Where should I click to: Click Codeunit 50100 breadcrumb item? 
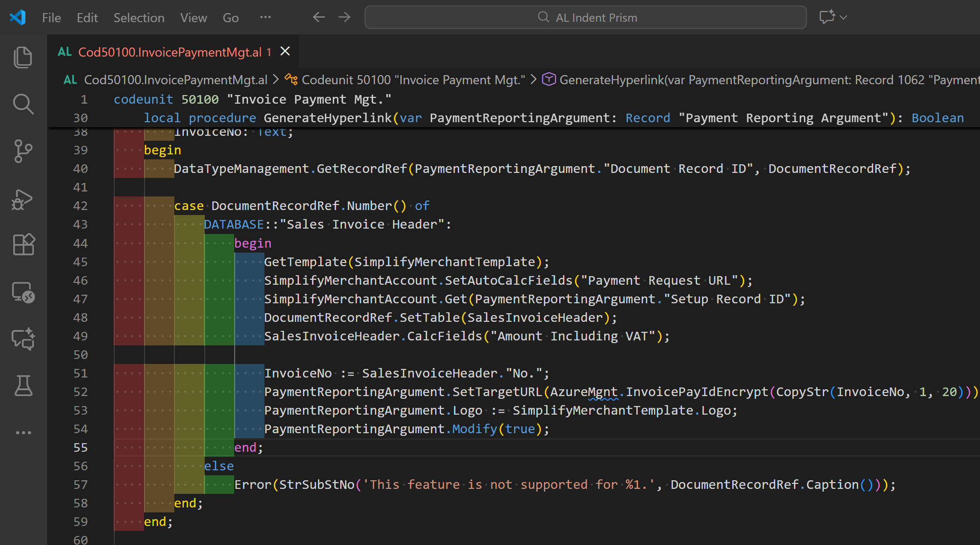click(413, 80)
